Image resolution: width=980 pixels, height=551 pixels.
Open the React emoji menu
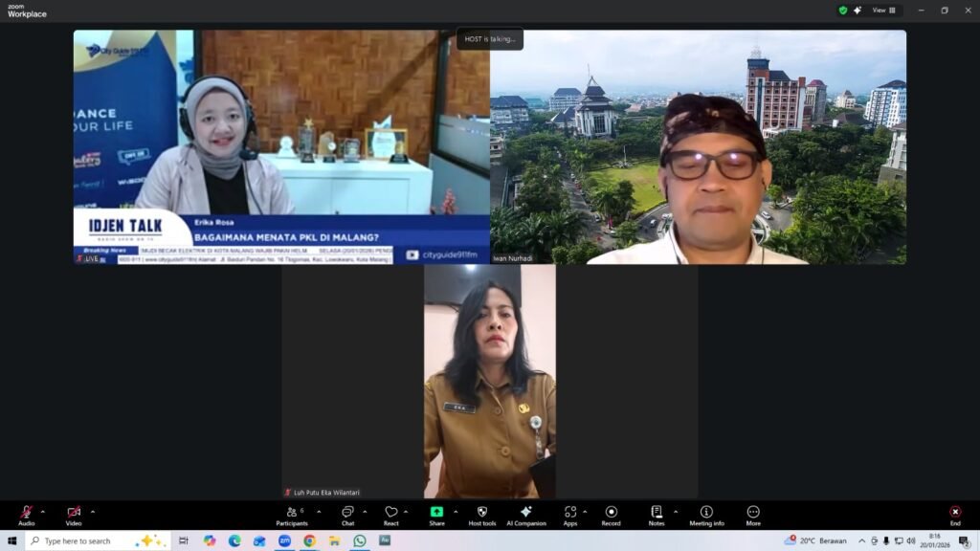coord(390,513)
